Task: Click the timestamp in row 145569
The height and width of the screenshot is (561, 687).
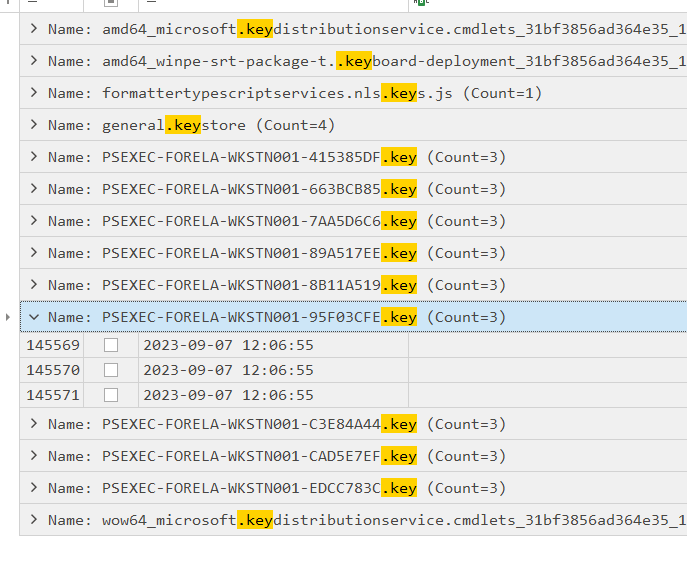Action: click(x=228, y=345)
